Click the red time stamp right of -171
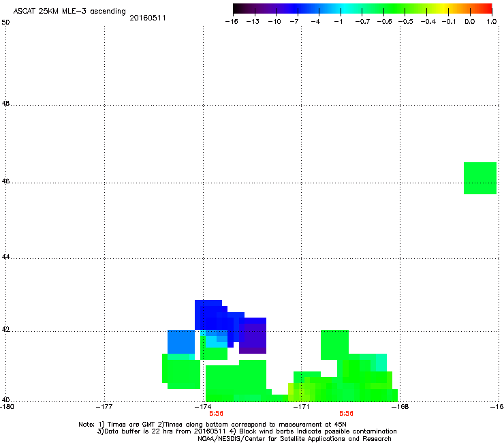 click(x=346, y=414)
